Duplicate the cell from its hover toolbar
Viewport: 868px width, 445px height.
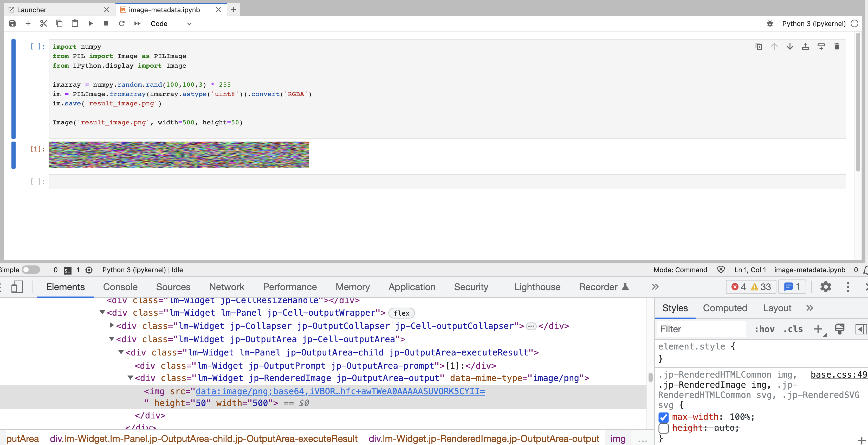point(759,47)
